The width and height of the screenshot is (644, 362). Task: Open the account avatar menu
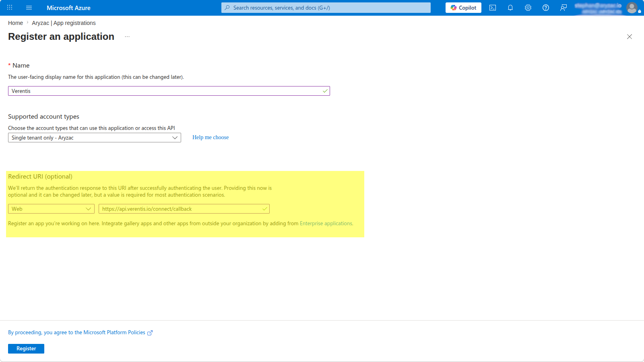(632, 8)
